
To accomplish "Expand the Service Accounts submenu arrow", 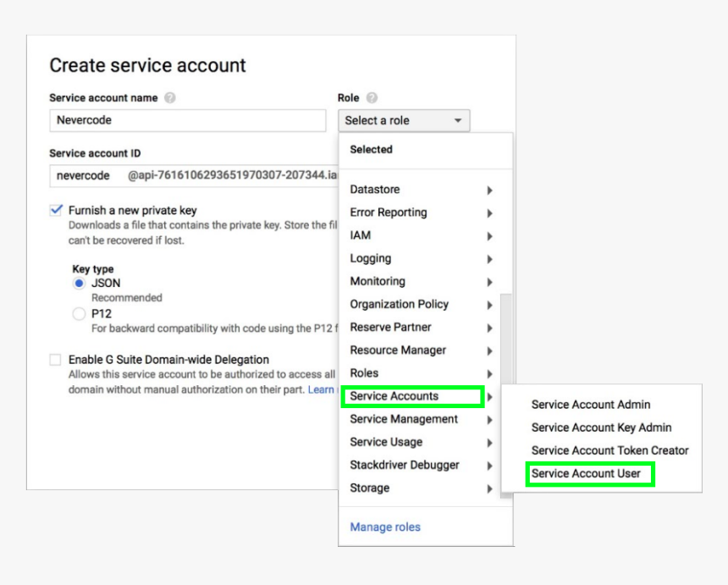I will [x=490, y=397].
